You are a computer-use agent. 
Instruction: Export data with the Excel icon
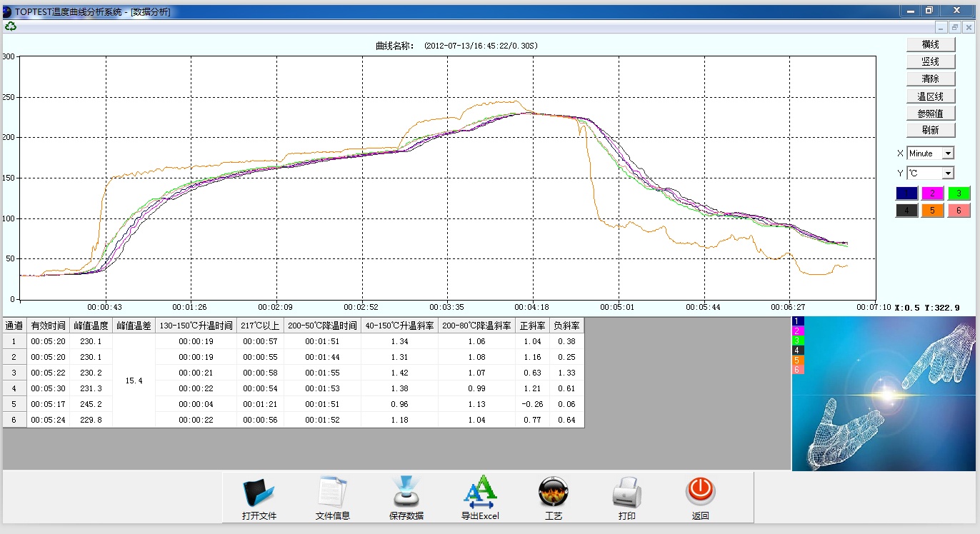(480, 493)
